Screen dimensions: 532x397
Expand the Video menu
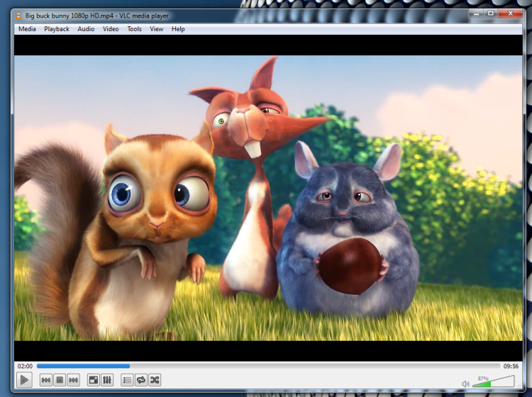click(x=111, y=29)
